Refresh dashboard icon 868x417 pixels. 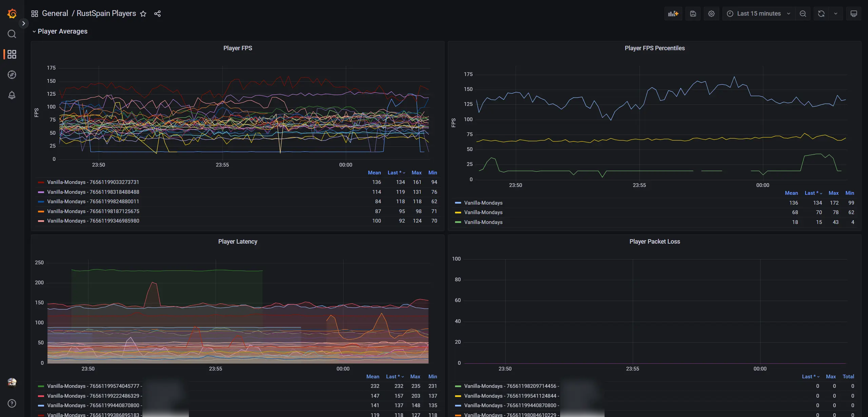tap(821, 14)
